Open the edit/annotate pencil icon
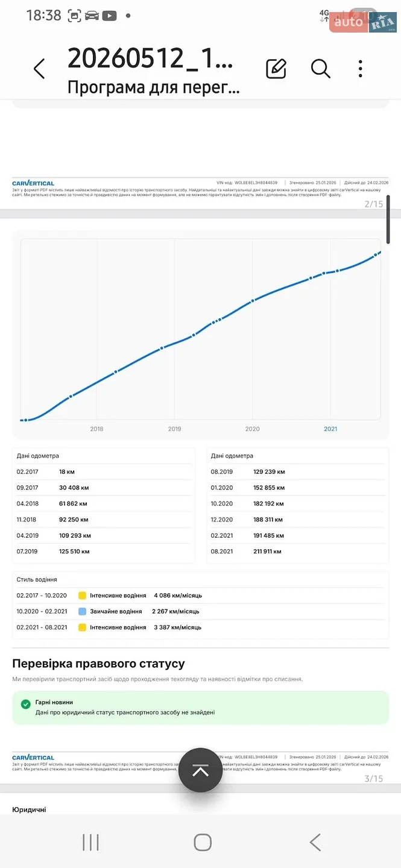401x868 pixels. coord(276,69)
